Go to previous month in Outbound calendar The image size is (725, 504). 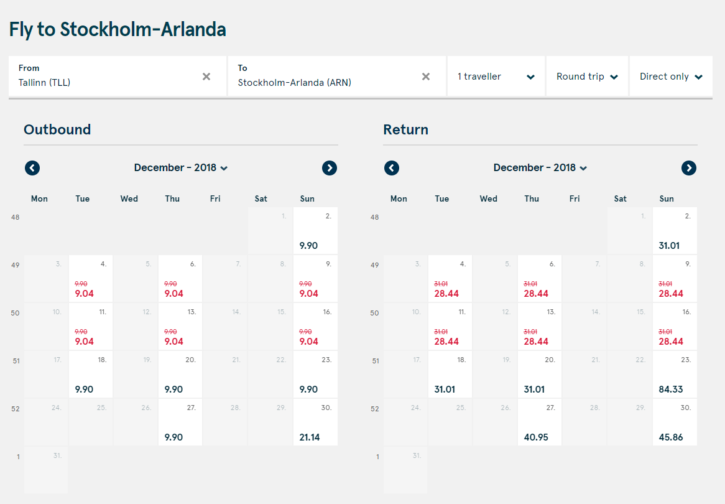[x=32, y=168]
